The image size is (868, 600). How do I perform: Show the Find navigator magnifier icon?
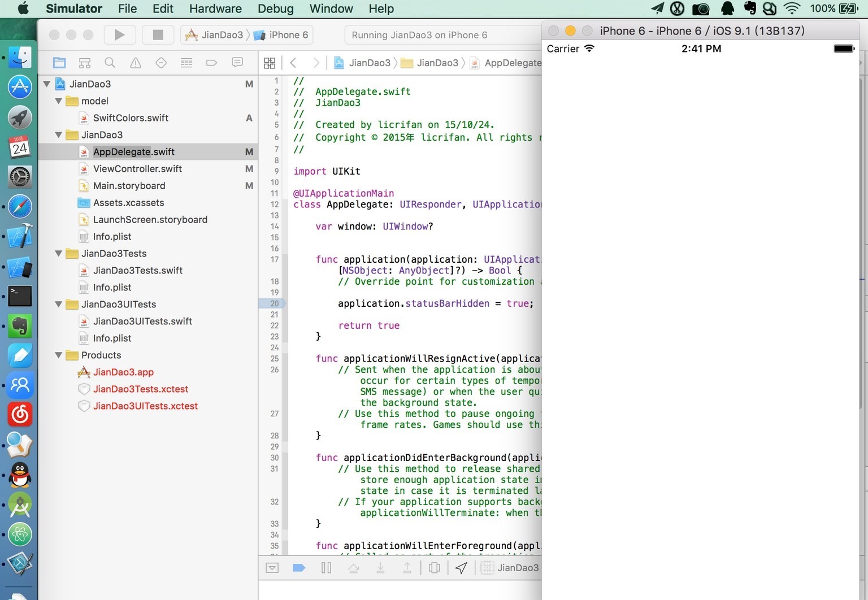click(x=110, y=63)
